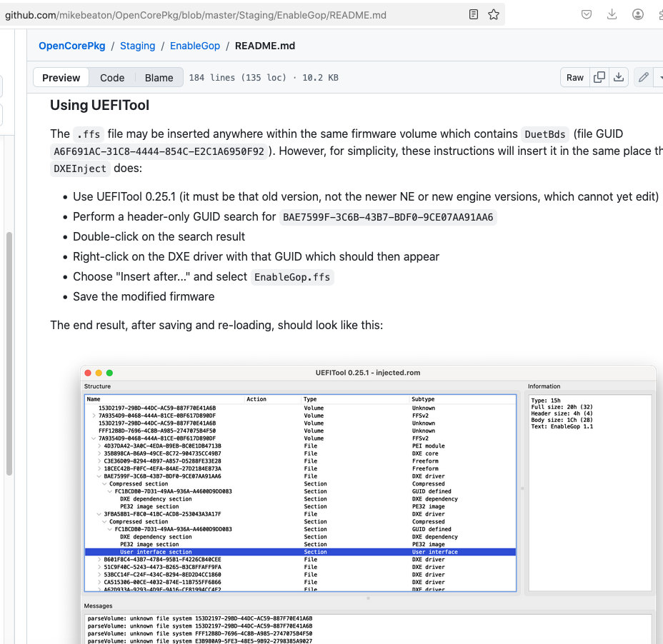Click the green zoom dot in UEFITool image
The height and width of the screenshot is (644, 663).
[109, 373]
